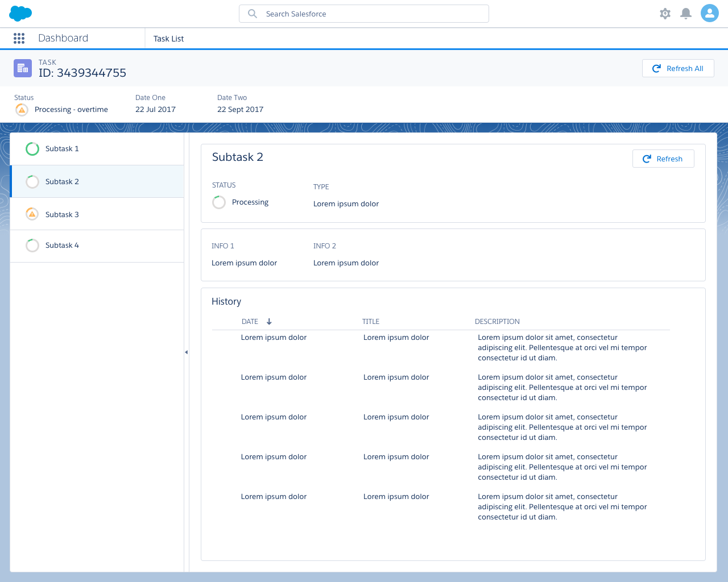
Task: Click Subtask 4 progress ring icon
Action: coord(32,246)
